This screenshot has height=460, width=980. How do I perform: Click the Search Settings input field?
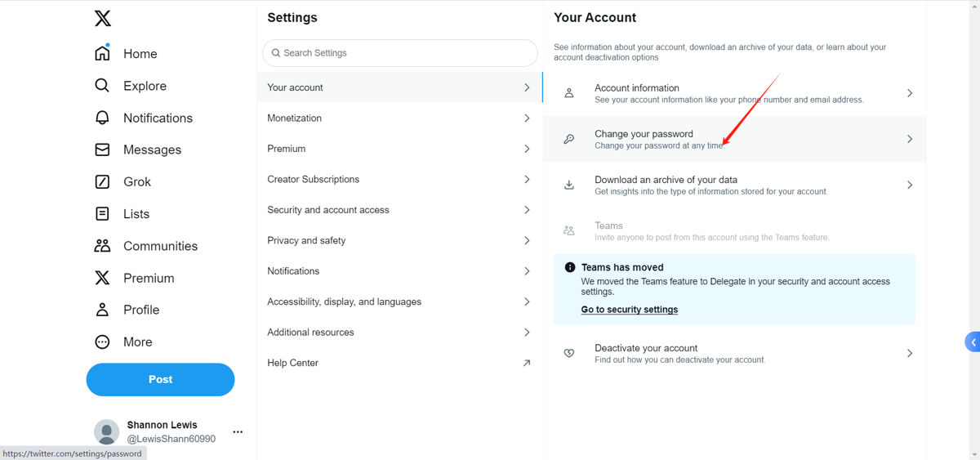pos(400,53)
